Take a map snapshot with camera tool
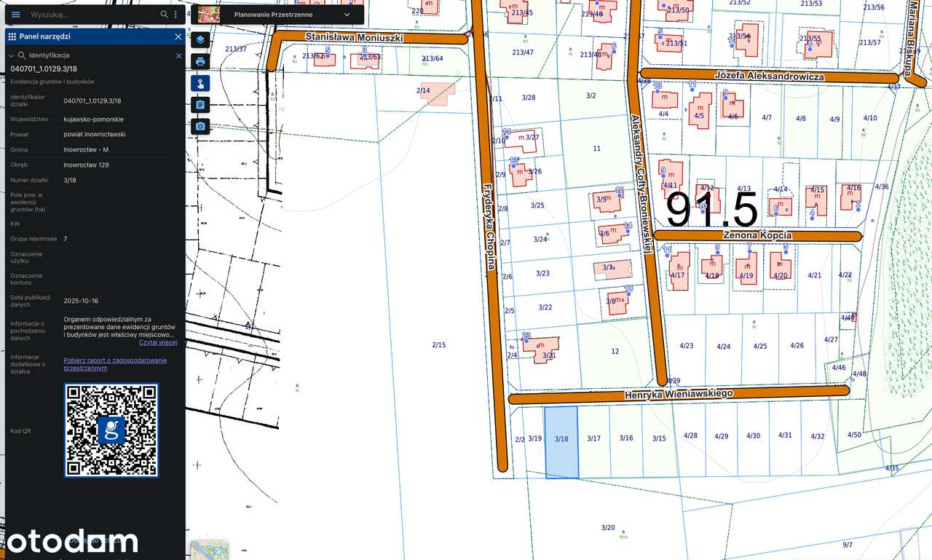This screenshot has width=932, height=560. click(200, 127)
